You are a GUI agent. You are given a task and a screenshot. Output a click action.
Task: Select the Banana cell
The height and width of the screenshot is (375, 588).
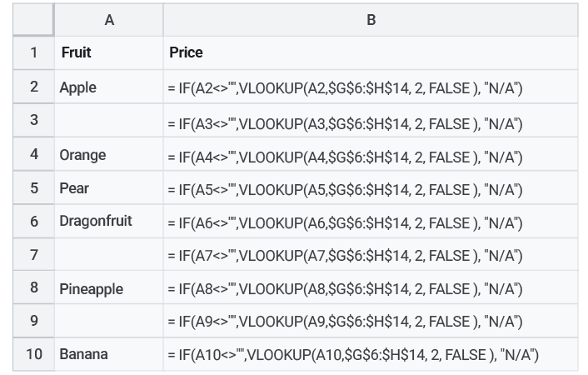pyautogui.click(x=109, y=354)
